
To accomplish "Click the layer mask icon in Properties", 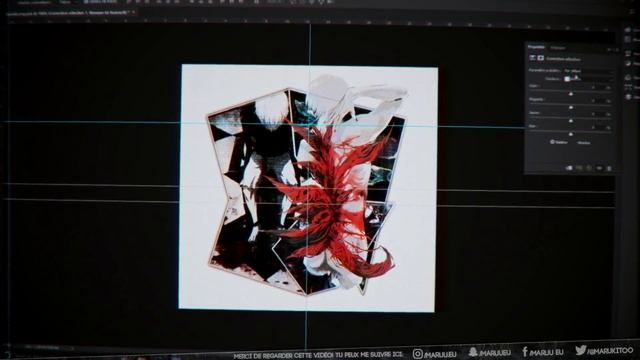I will click(x=541, y=58).
